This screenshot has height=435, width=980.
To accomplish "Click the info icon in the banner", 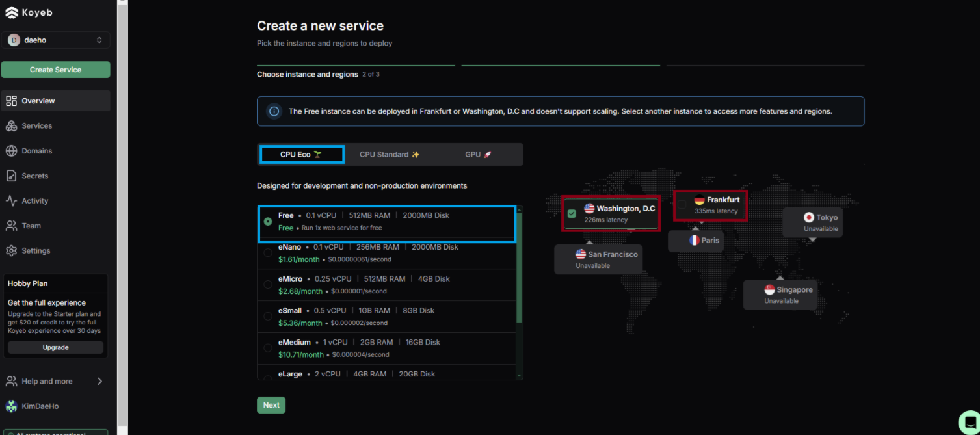I will [274, 111].
